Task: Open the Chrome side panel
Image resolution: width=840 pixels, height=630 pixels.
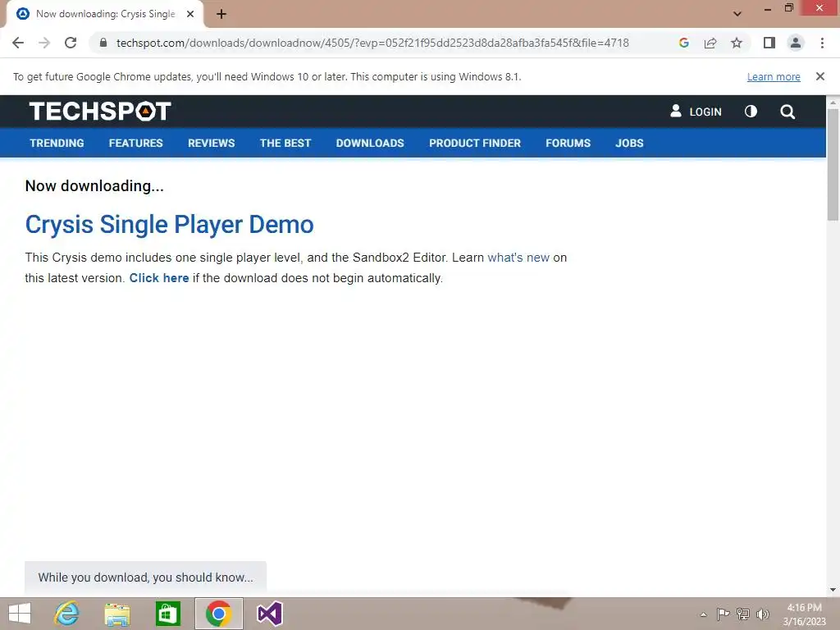Action: point(769,43)
